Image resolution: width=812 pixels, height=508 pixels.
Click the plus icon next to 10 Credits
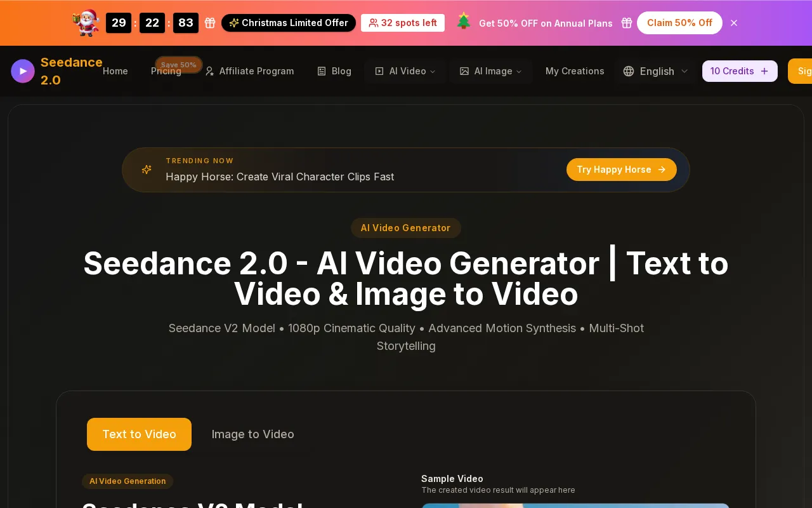(x=764, y=71)
